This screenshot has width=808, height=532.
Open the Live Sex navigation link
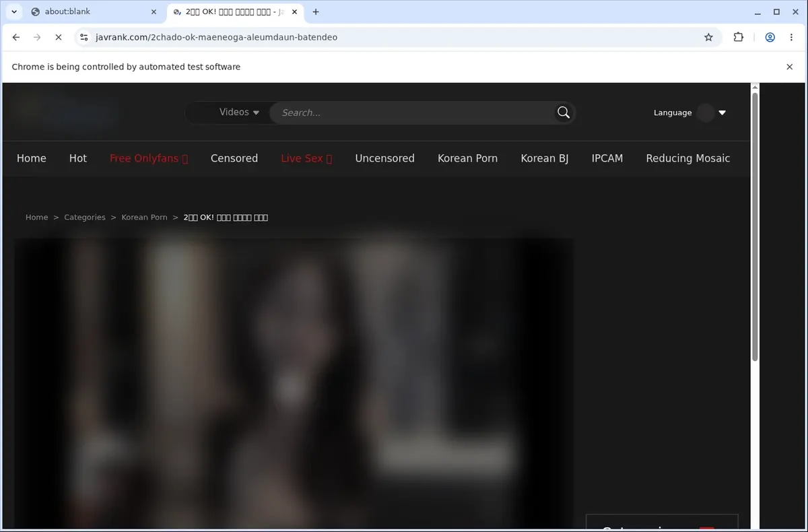point(306,158)
